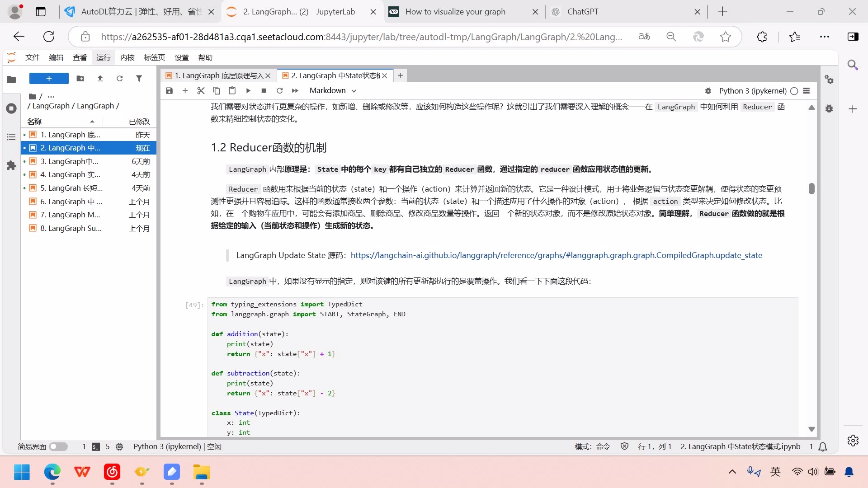
Task: Click the blue new launcher button
Action: click(48, 78)
